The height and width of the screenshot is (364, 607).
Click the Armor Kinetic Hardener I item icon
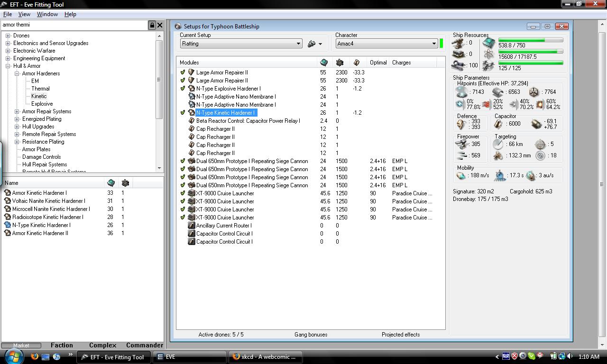8,193
